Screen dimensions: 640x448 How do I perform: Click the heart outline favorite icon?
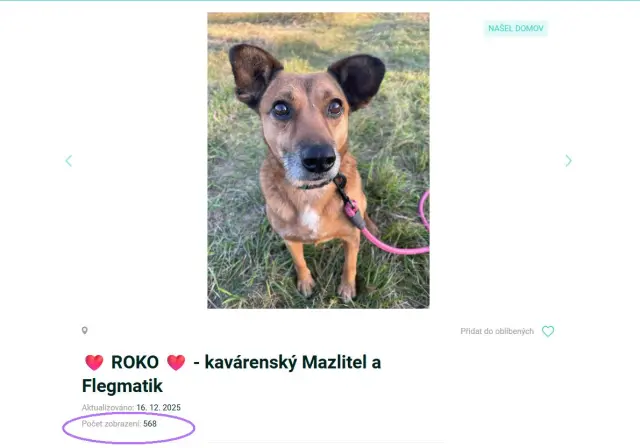548,332
